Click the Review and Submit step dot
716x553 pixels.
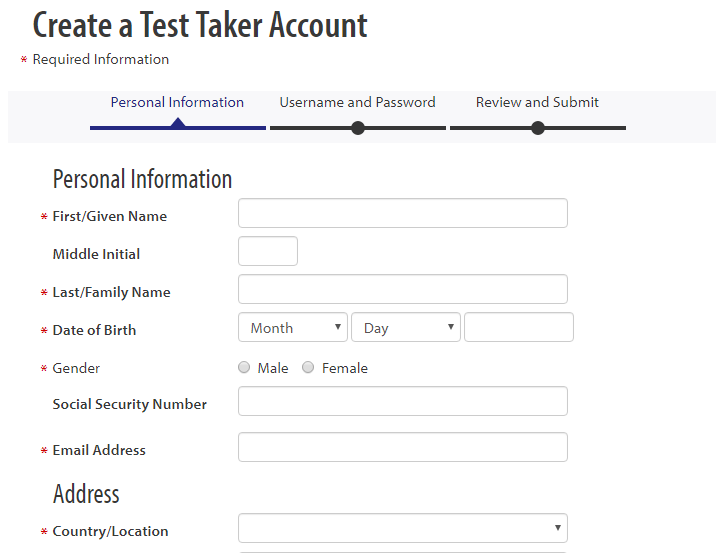tap(538, 128)
